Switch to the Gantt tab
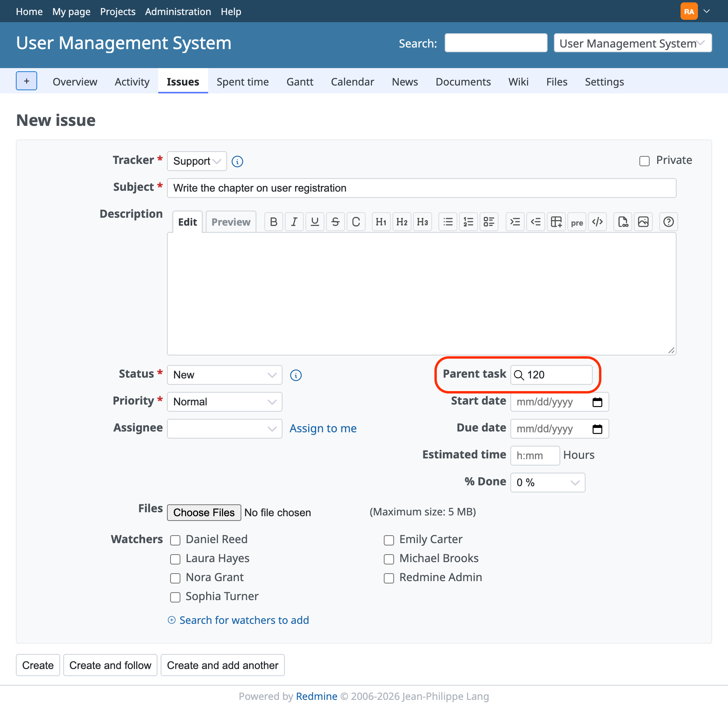 pyautogui.click(x=300, y=82)
